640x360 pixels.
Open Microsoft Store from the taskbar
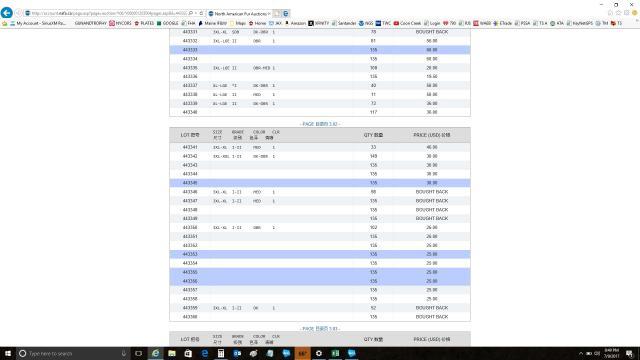point(188,353)
